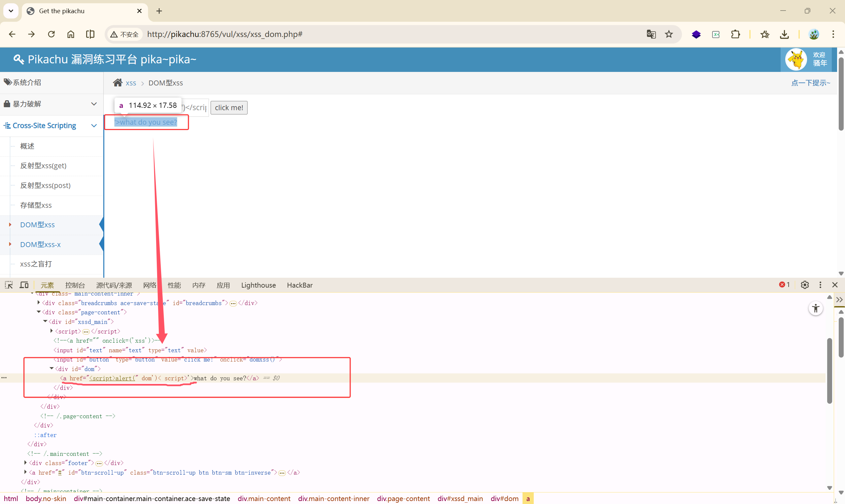
Task: Click the 点一下提示~ hint link
Action: (810, 83)
